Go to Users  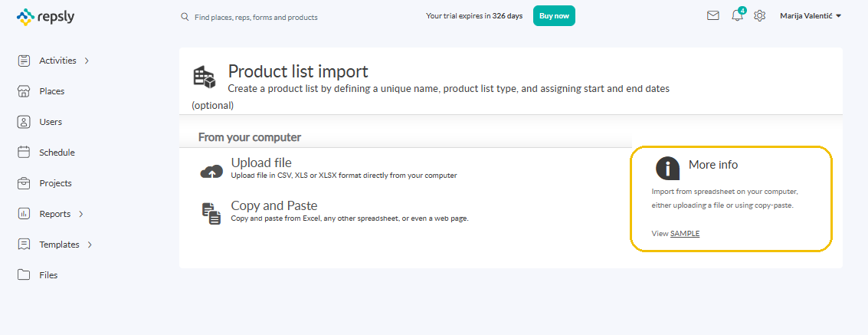pyautogui.click(x=51, y=122)
